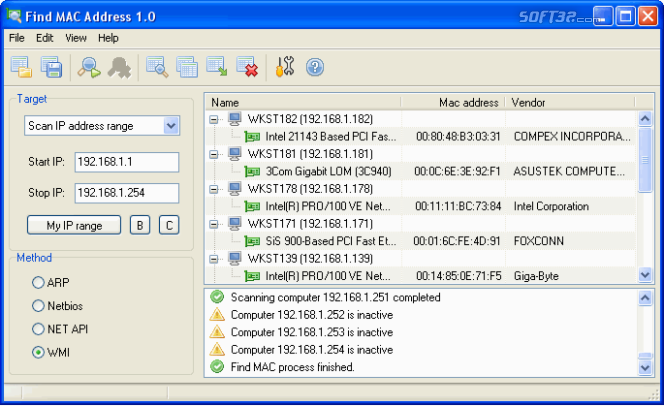The width and height of the screenshot is (664, 406).
Task: Click the grayed-out stop search icon
Action: (119, 67)
